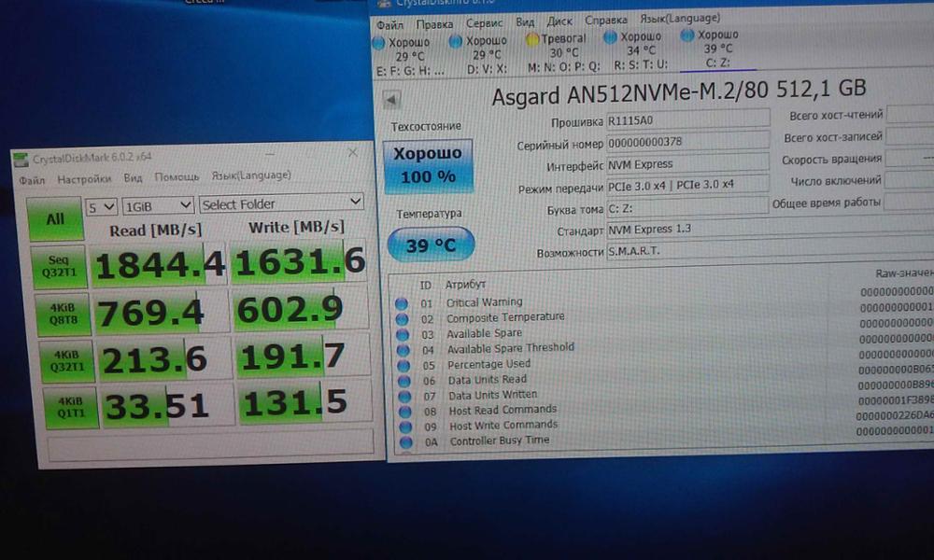Viewport: 934px width, 560px height.
Task: Start the 4KiB Q1T1 test
Action: pos(71,407)
